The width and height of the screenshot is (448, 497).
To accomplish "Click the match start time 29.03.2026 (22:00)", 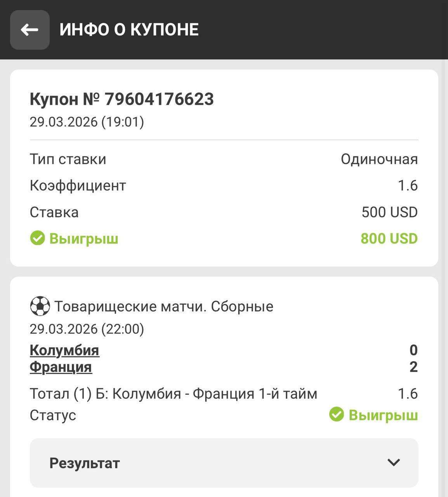I will [x=87, y=329].
